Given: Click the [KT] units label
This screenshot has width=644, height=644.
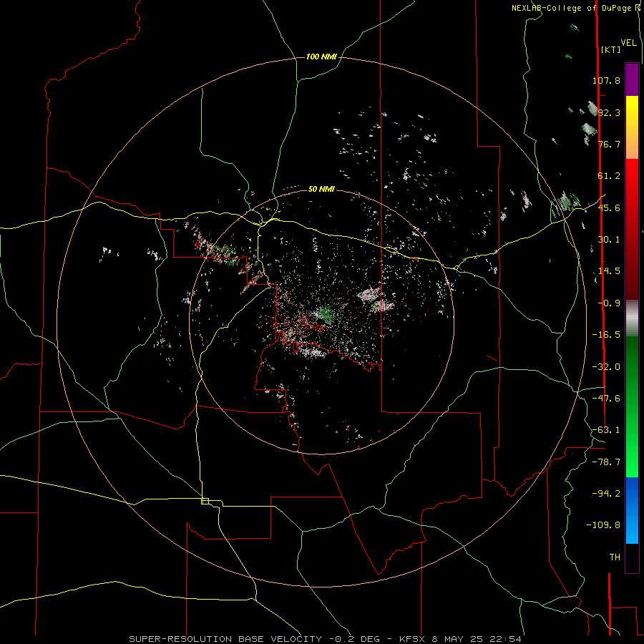Looking at the screenshot, I should point(611,49).
